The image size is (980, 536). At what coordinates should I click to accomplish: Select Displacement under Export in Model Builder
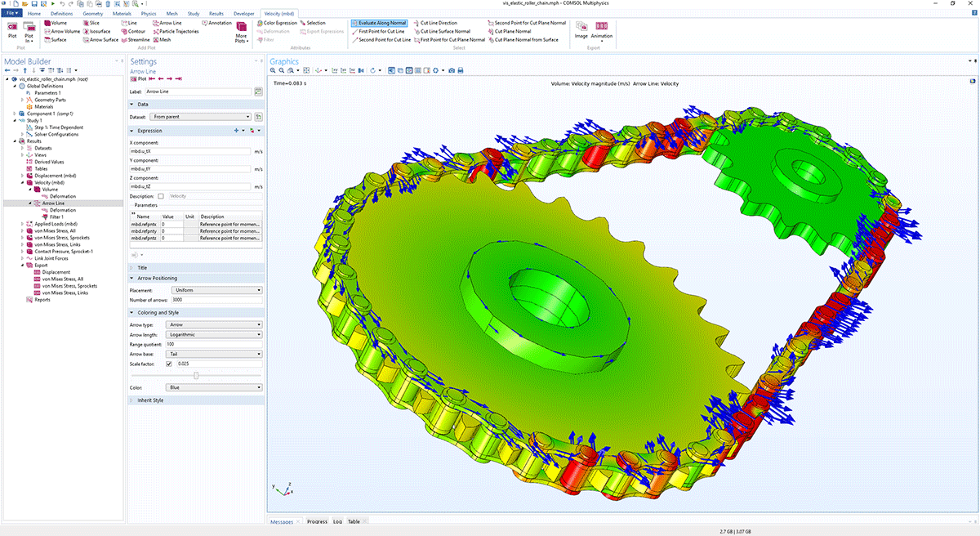(57, 272)
